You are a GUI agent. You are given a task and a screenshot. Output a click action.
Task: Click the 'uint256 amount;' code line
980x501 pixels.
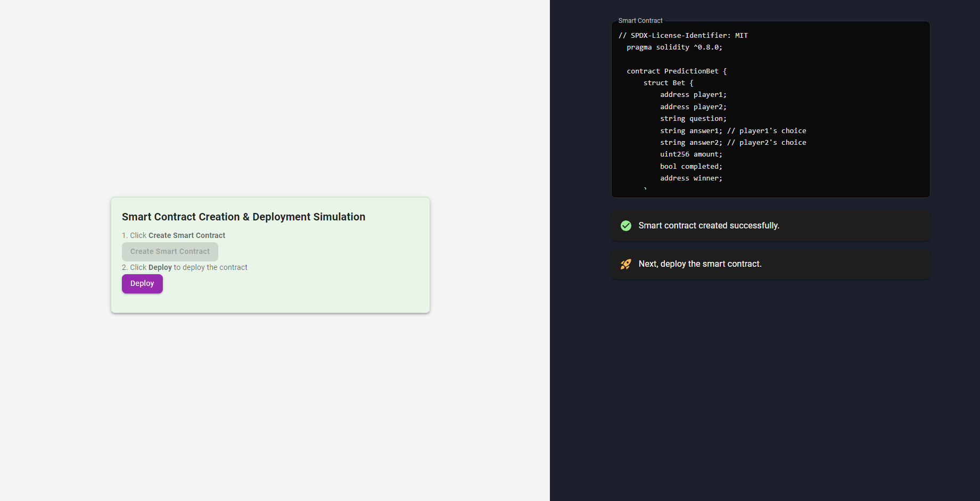[x=691, y=154]
